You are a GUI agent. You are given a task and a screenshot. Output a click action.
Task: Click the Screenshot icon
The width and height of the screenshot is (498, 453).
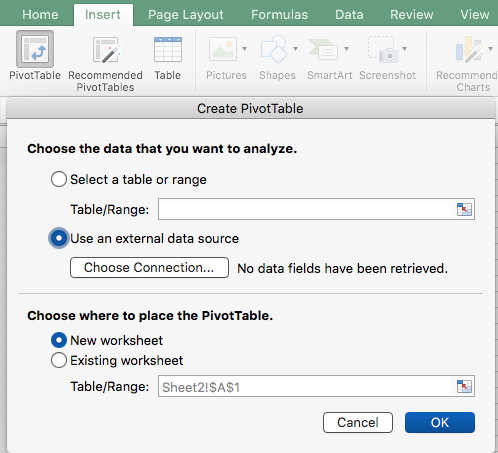(383, 49)
